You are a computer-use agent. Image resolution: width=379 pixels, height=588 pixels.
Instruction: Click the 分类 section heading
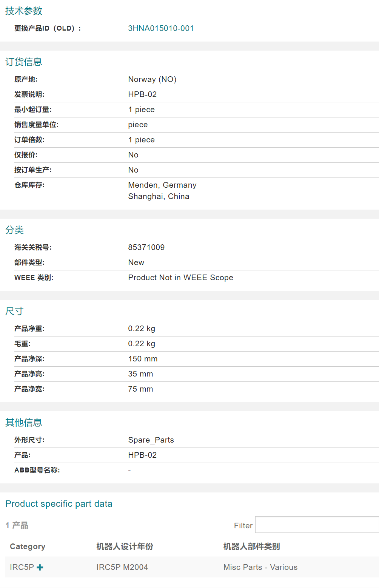coord(15,230)
